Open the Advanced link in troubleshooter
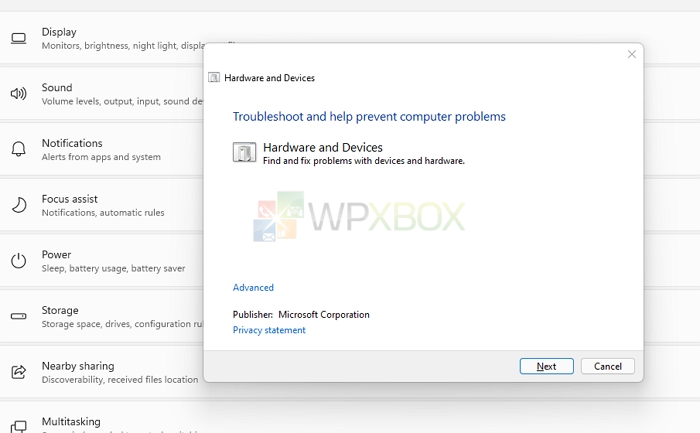The image size is (700, 433). tap(253, 287)
